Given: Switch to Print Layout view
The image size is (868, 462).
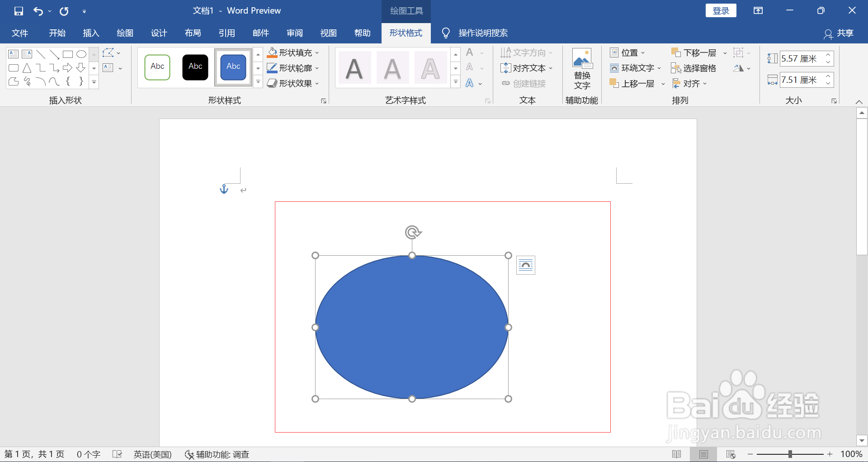Looking at the screenshot, I should pos(703,454).
